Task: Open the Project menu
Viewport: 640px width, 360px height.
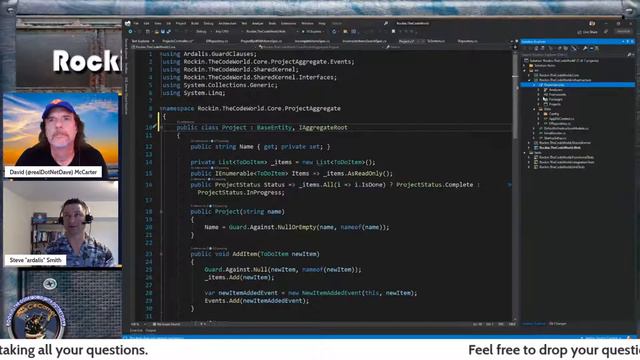Action: (181, 23)
